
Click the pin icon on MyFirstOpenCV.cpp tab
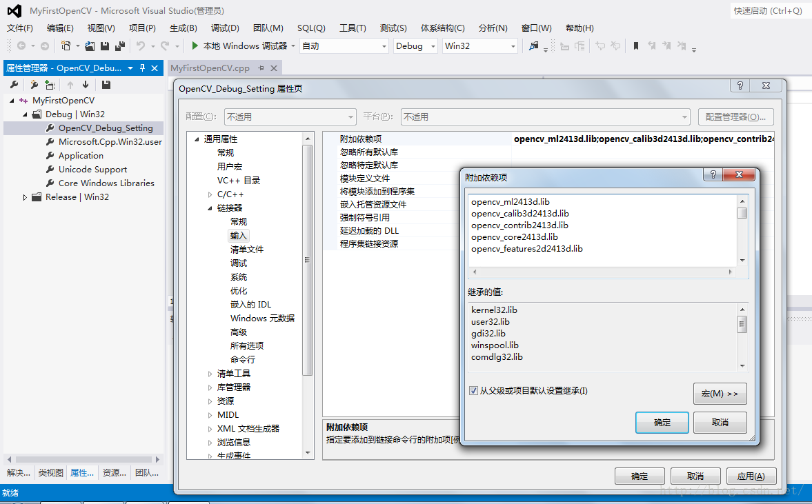(x=261, y=68)
